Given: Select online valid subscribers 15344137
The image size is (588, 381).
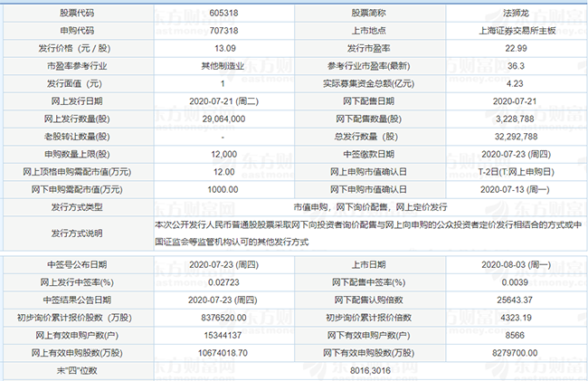Looking at the screenshot, I should tap(223, 335).
